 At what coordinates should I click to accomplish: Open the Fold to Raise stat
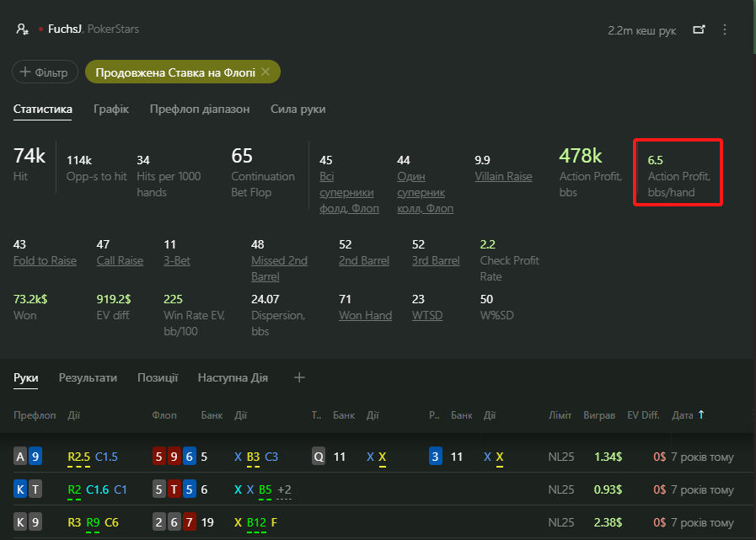coord(45,261)
